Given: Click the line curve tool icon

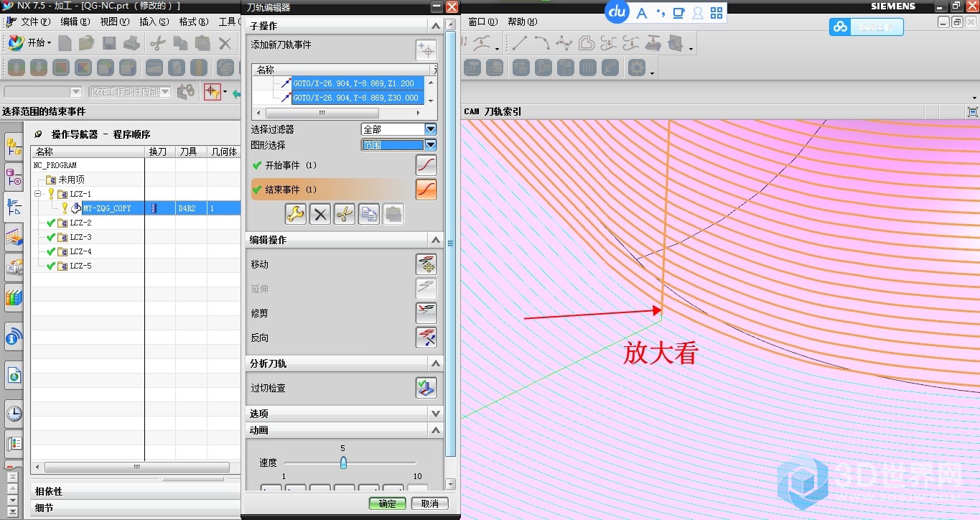Looking at the screenshot, I should 520,44.
